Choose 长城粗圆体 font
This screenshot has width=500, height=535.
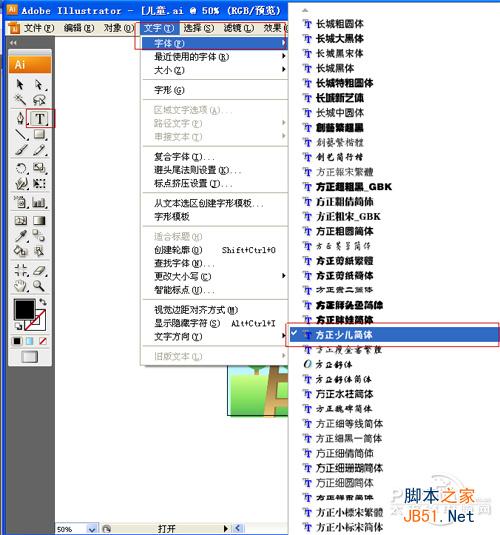click(340, 24)
